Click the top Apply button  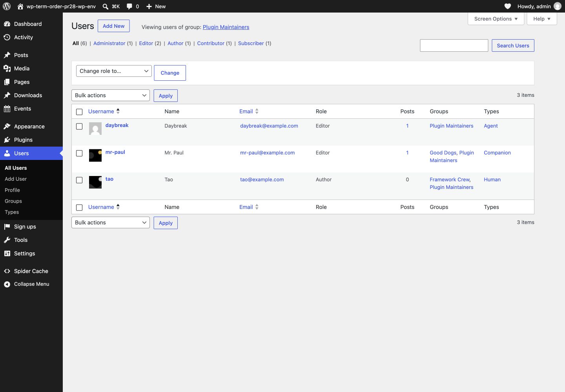(x=166, y=96)
